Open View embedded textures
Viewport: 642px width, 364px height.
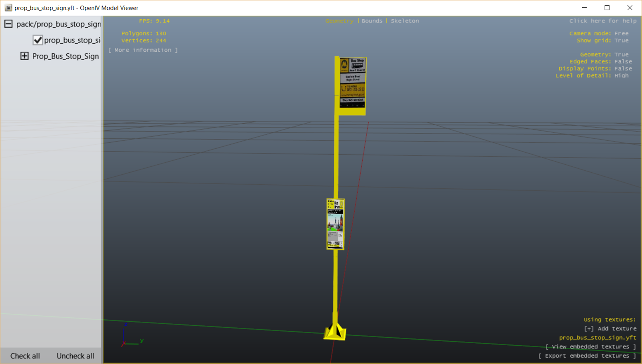coord(590,347)
